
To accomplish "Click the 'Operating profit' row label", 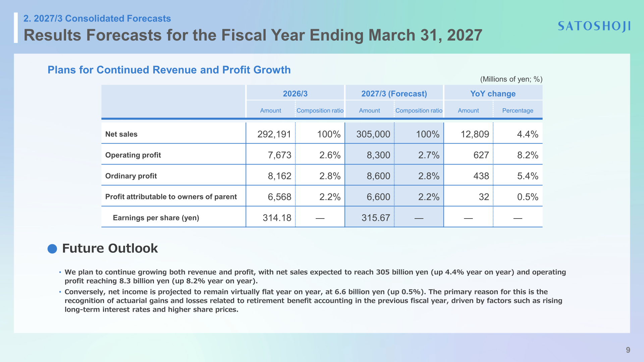I will click(x=133, y=155).
